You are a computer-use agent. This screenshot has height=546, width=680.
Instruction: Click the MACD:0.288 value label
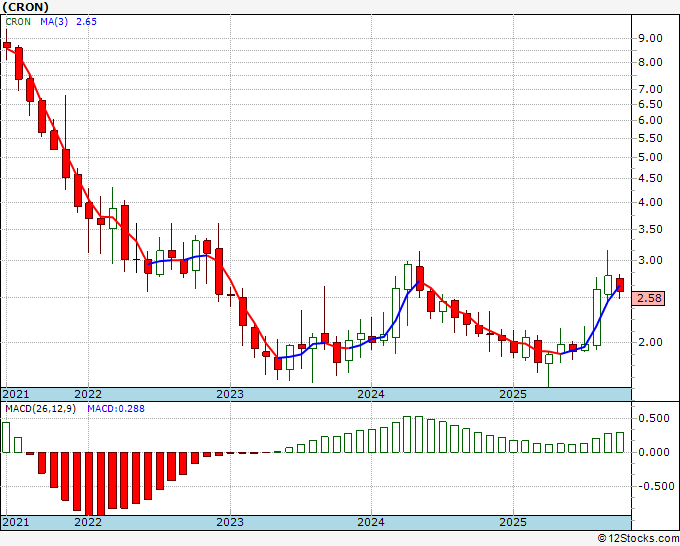coord(116,409)
